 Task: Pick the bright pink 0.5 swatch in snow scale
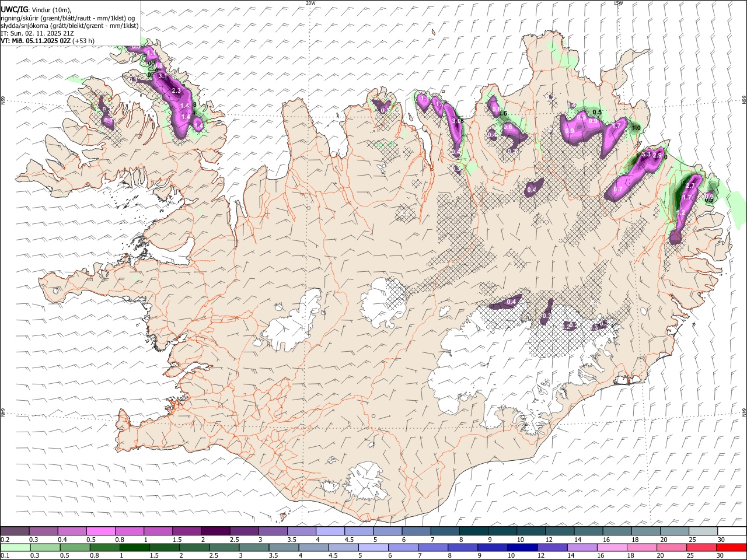pos(100,531)
